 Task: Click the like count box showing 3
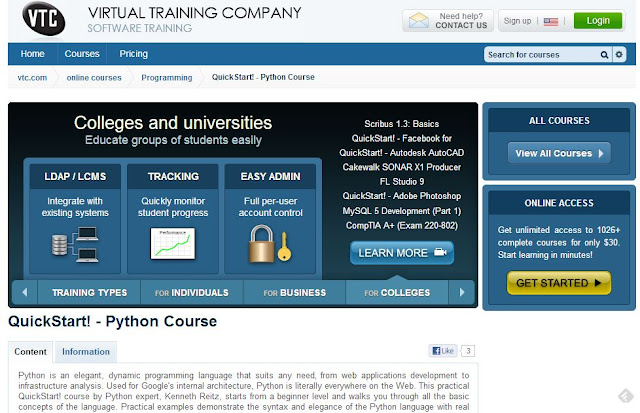[468, 351]
